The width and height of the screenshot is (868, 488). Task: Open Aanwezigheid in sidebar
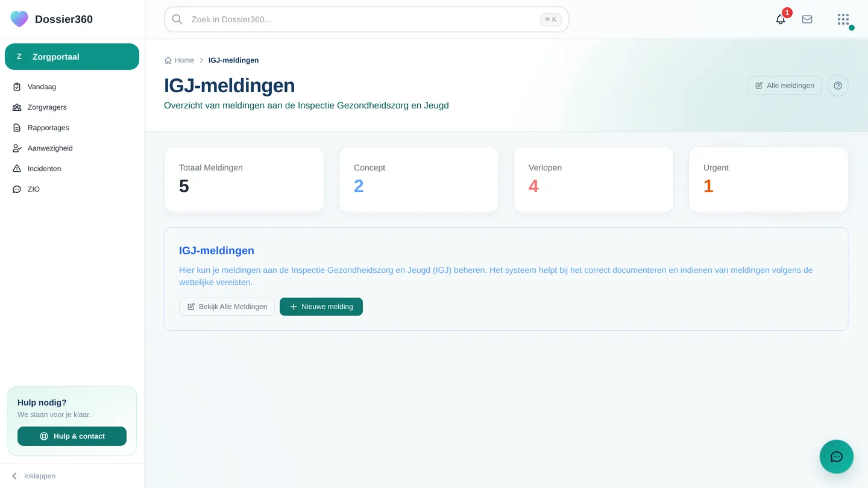(x=72, y=148)
